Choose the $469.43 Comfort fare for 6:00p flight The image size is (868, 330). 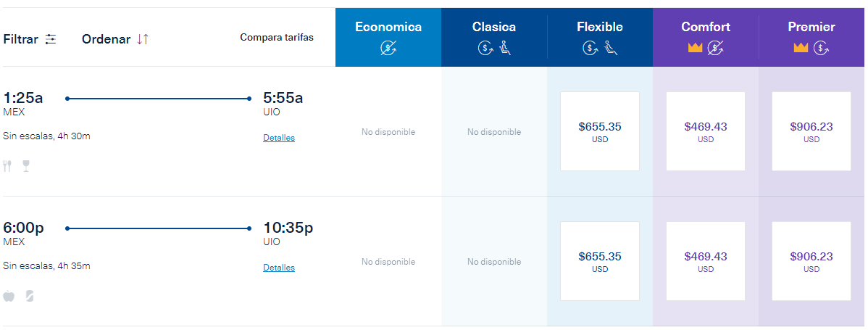tap(706, 261)
